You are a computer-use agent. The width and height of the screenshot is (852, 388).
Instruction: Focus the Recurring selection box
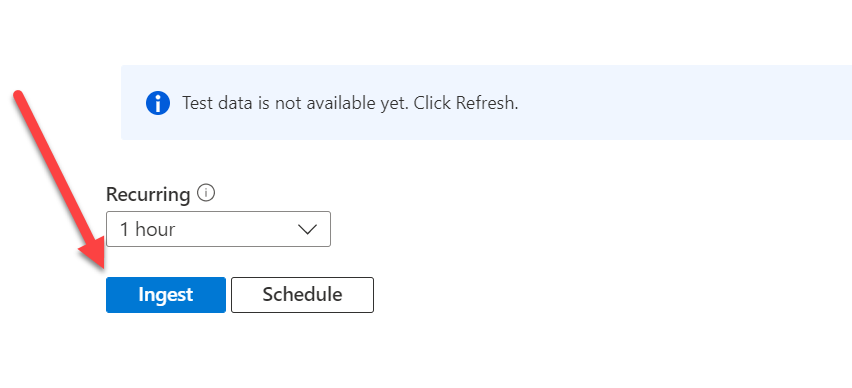coord(218,229)
